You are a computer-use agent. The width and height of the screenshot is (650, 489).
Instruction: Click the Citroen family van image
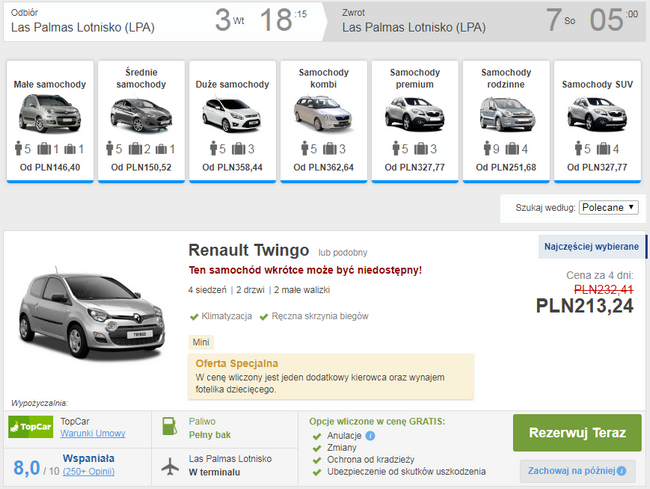coord(507,114)
